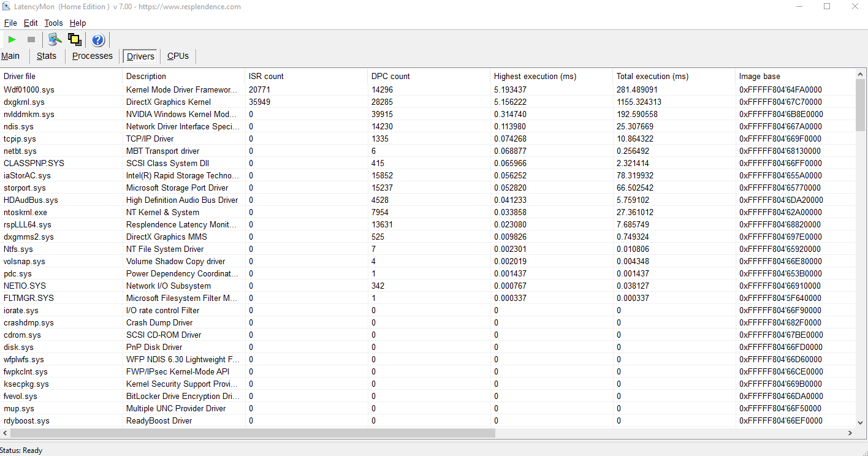868x456 pixels.
Task: Sort by the ISR count column header
Action: pos(306,76)
